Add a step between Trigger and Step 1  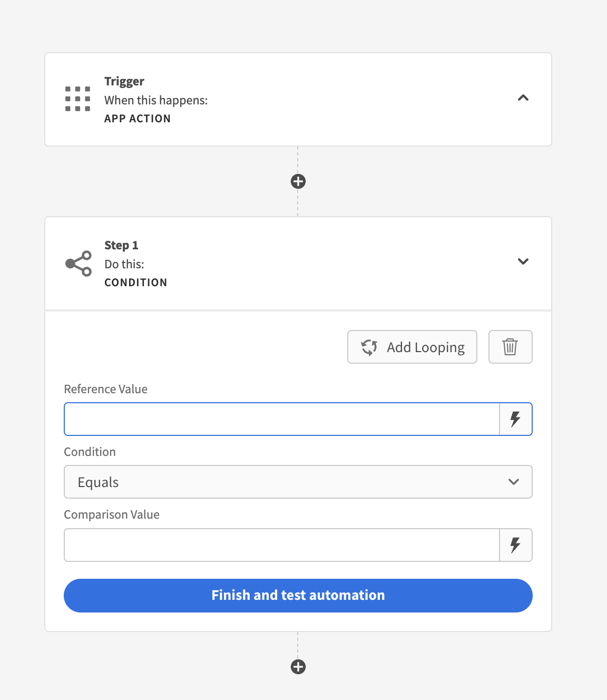click(x=298, y=181)
